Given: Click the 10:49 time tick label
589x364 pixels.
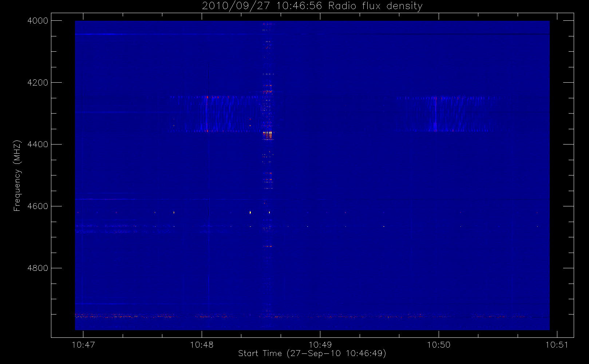Looking at the screenshot, I should click(x=320, y=345).
